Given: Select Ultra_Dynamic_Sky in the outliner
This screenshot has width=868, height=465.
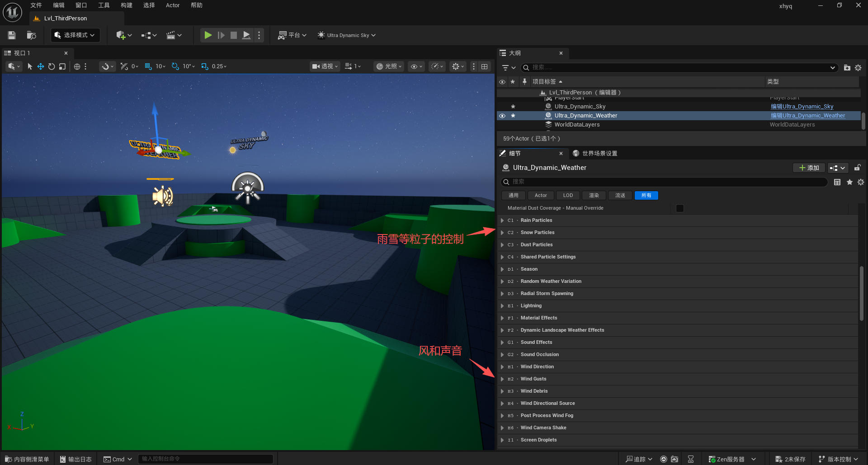Looking at the screenshot, I should click(580, 107).
